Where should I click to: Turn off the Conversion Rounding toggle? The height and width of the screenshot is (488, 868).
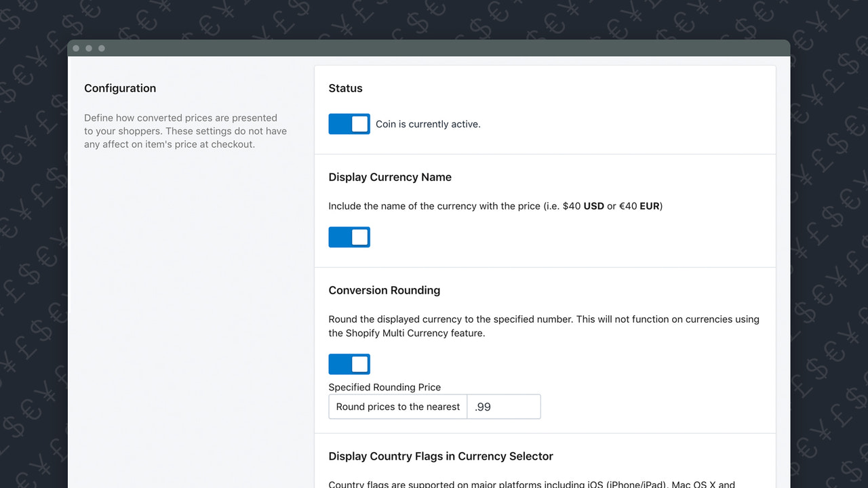click(349, 364)
